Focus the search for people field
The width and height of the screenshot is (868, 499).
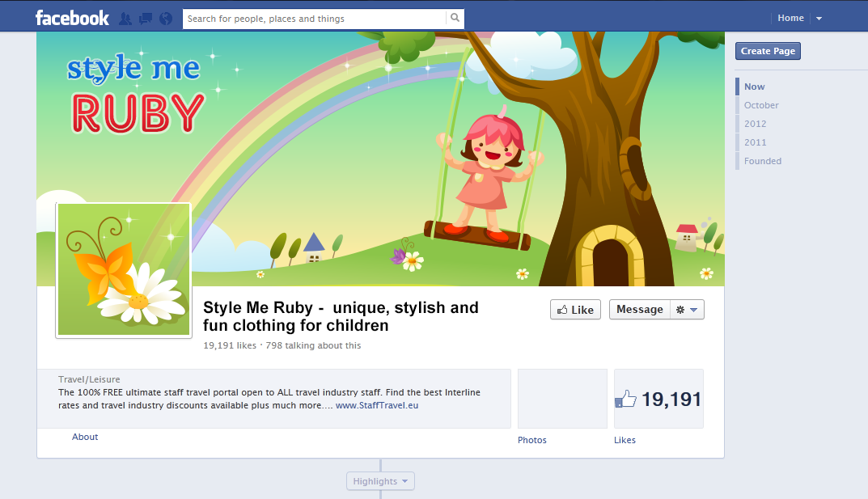315,19
